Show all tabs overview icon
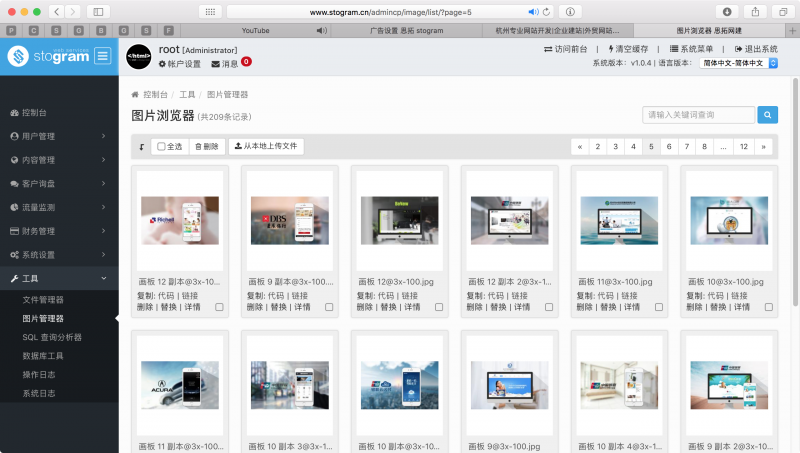The image size is (800, 453). [783, 12]
